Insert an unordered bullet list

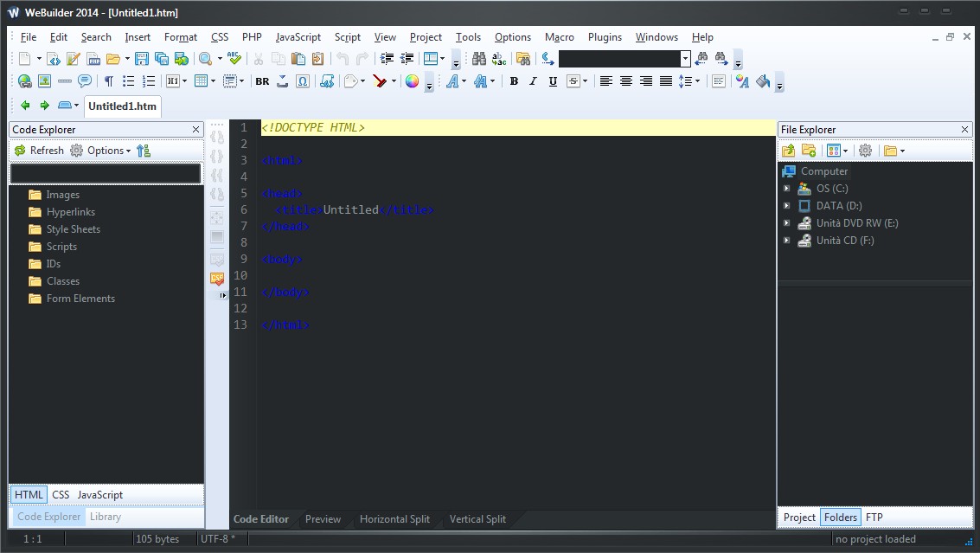click(129, 81)
